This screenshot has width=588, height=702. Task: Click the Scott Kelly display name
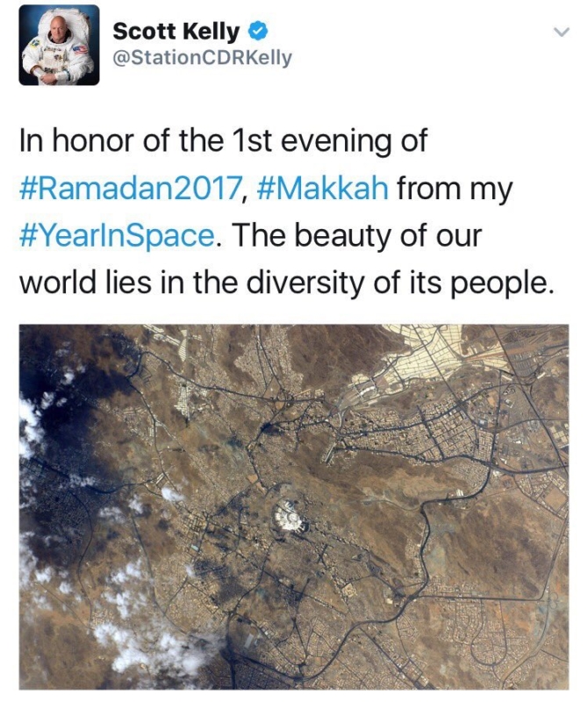click(176, 32)
